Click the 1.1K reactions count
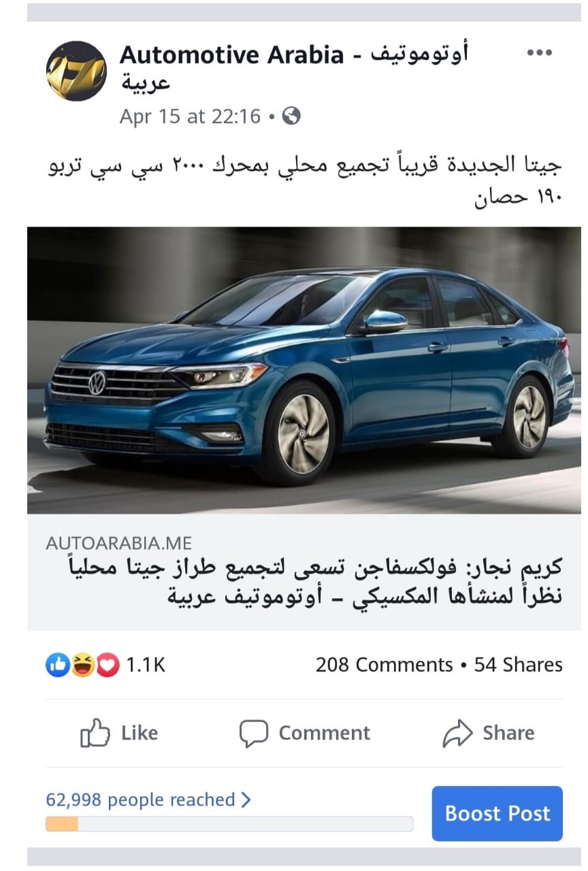This screenshot has height=871, width=588. click(146, 665)
